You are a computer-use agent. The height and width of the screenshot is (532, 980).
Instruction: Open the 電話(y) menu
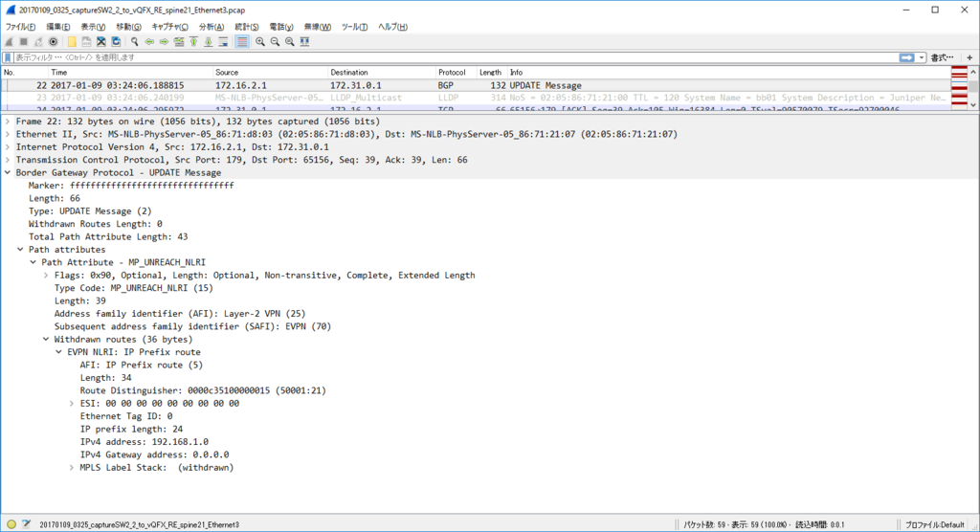coord(280,27)
